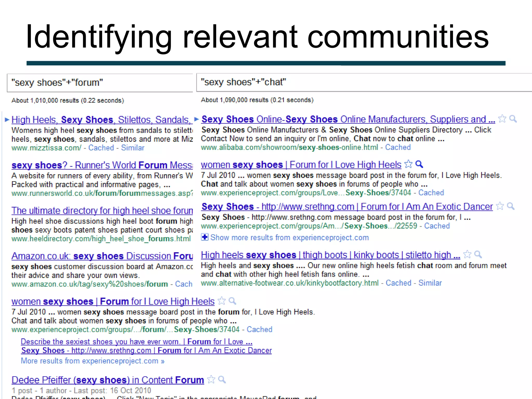Open Cached link of alibaba.com result
532x399 pixels.
[x=398, y=147]
